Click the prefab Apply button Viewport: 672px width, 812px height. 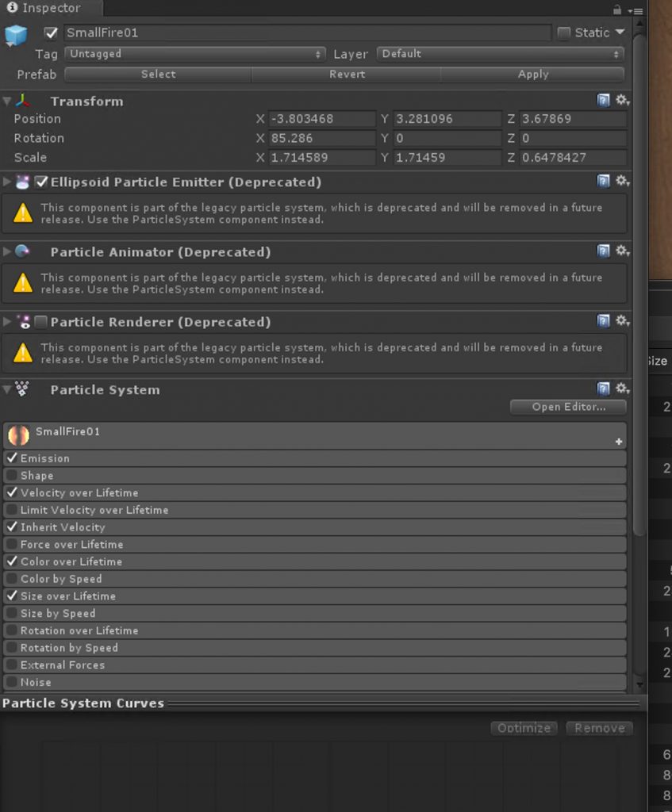point(533,75)
